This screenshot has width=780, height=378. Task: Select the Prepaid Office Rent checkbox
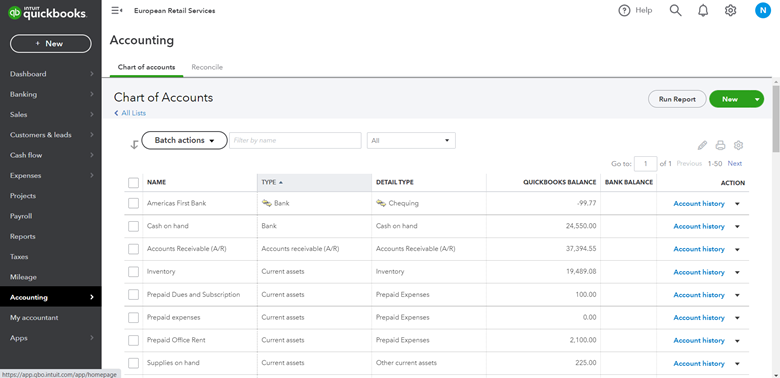[x=133, y=340]
